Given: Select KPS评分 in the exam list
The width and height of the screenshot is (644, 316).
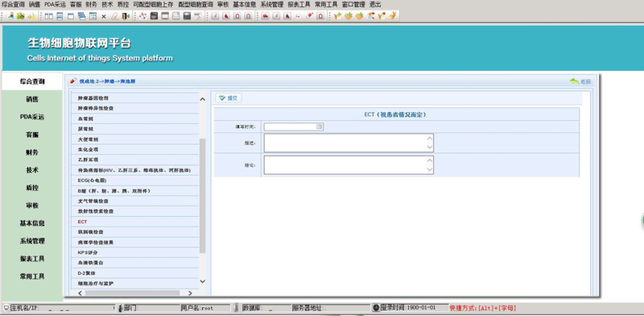Looking at the screenshot, I should [x=135, y=252].
